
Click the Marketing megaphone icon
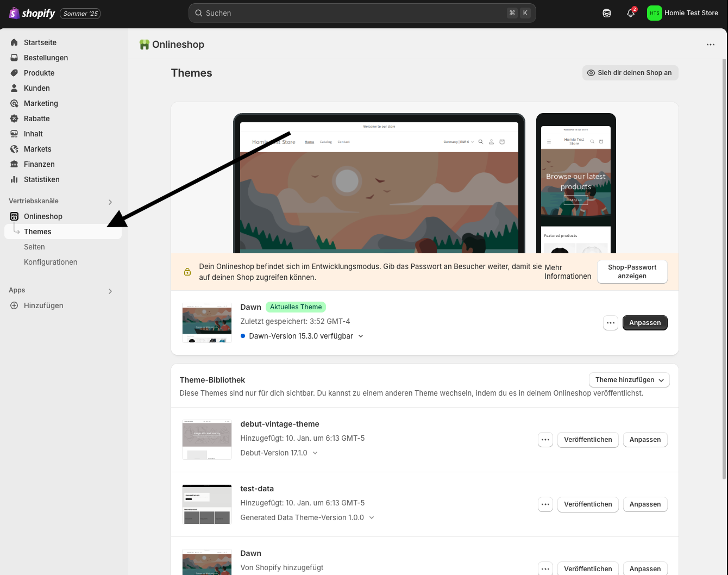click(14, 103)
